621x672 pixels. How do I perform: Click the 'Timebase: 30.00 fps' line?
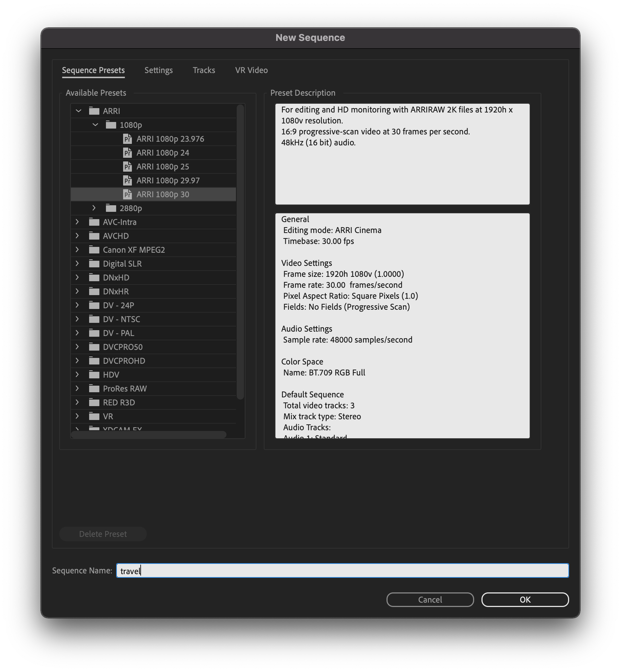pos(319,241)
